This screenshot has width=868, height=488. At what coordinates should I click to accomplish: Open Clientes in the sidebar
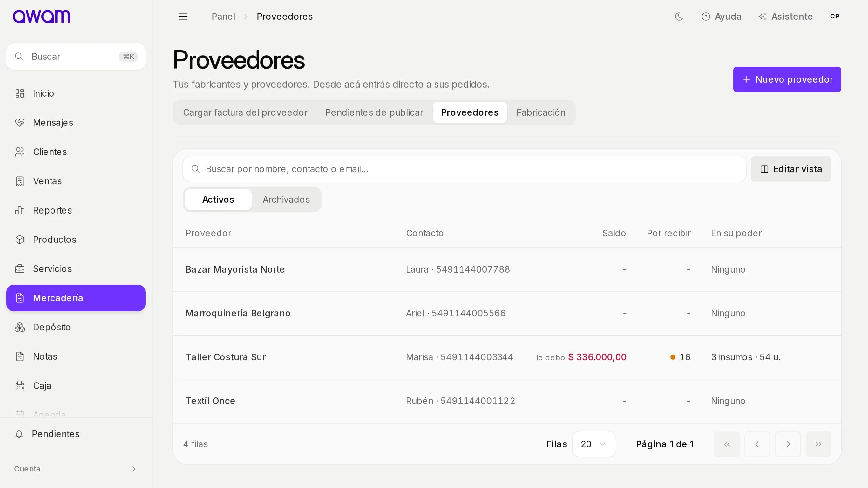(76, 152)
